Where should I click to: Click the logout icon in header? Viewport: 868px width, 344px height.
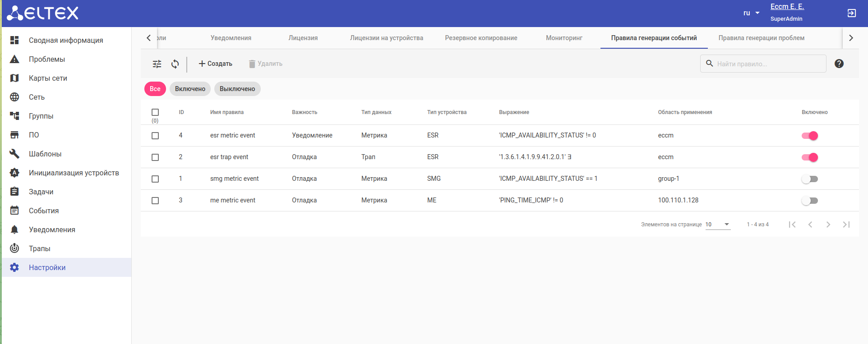(851, 13)
